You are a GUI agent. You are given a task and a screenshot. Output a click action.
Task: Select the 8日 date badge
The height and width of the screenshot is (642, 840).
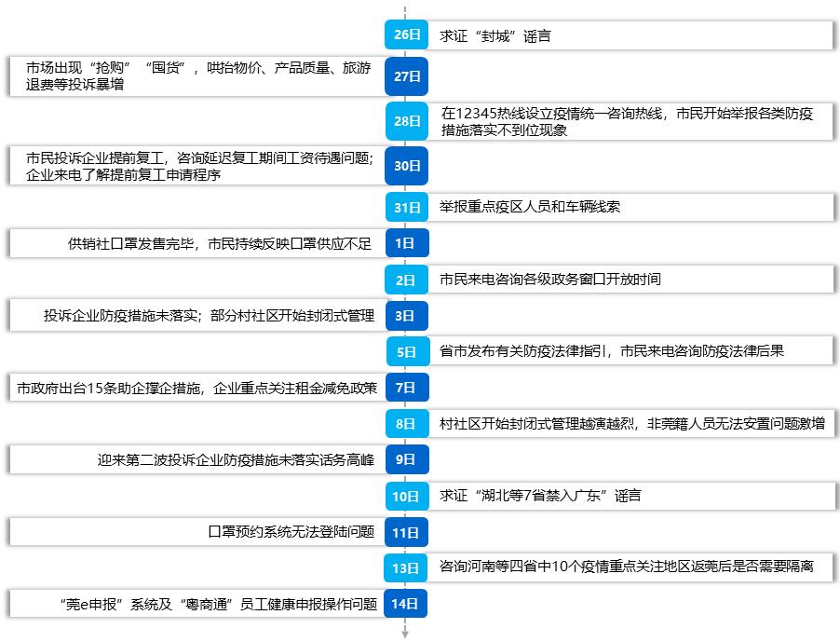[x=407, y=424]
